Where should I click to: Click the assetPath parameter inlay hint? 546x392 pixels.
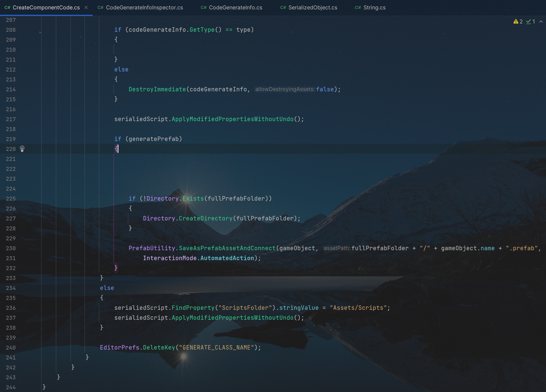point(336,248)
